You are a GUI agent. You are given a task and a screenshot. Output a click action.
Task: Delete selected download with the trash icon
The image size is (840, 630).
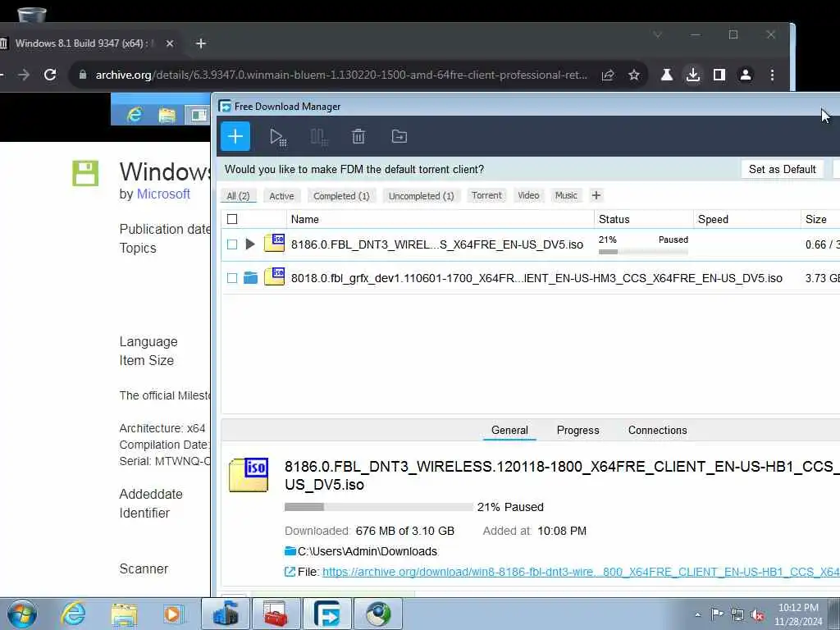click(358, 137)
